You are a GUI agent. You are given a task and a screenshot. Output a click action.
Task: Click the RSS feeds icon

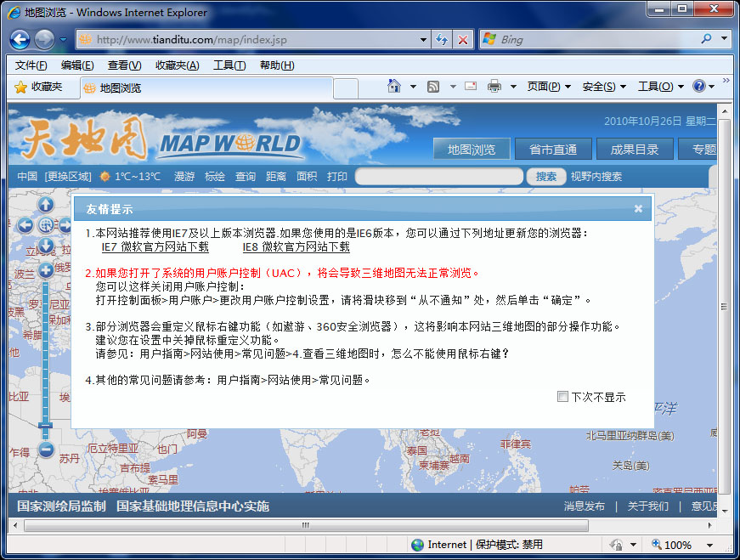[433, 86]
